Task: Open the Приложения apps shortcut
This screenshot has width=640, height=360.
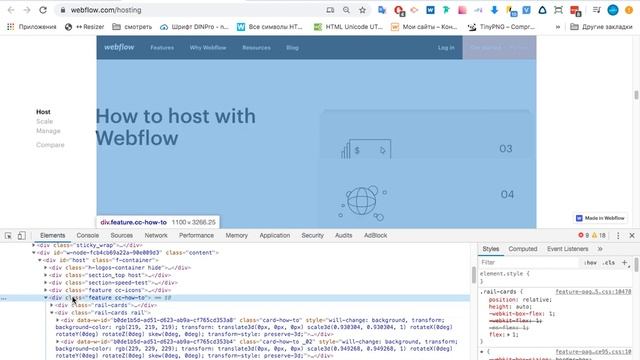Action: click(x=32, y=27)
